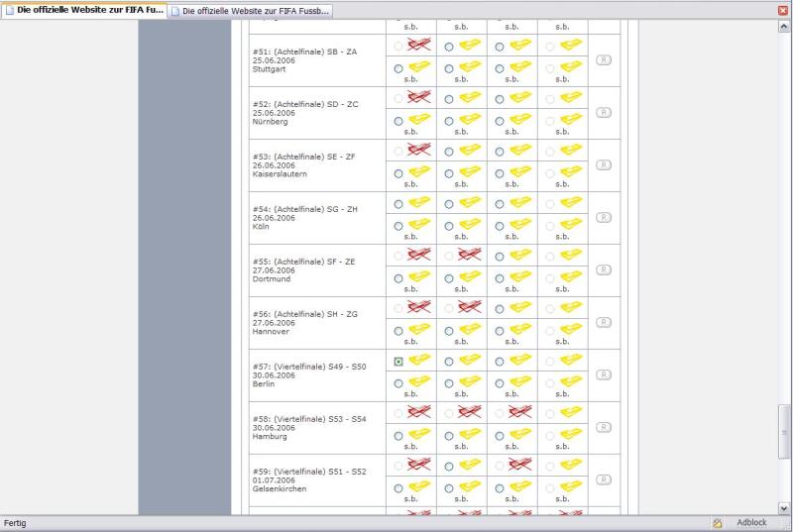This screenshot has width=793, height=532.
Task: Select match #56 third column upper radio button
Action: (500, 308)
